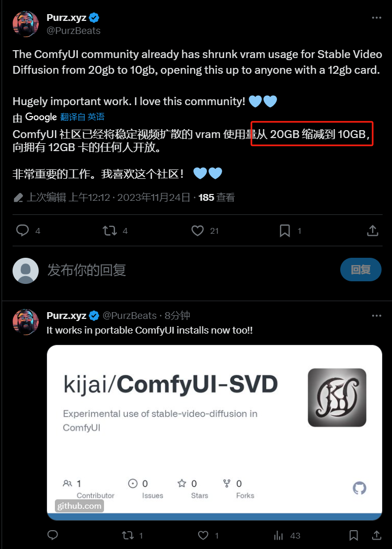Open the kijai/ComfyUI-SVD GitHub card
This screenshot has height=549, width=392.
point(214,432)
